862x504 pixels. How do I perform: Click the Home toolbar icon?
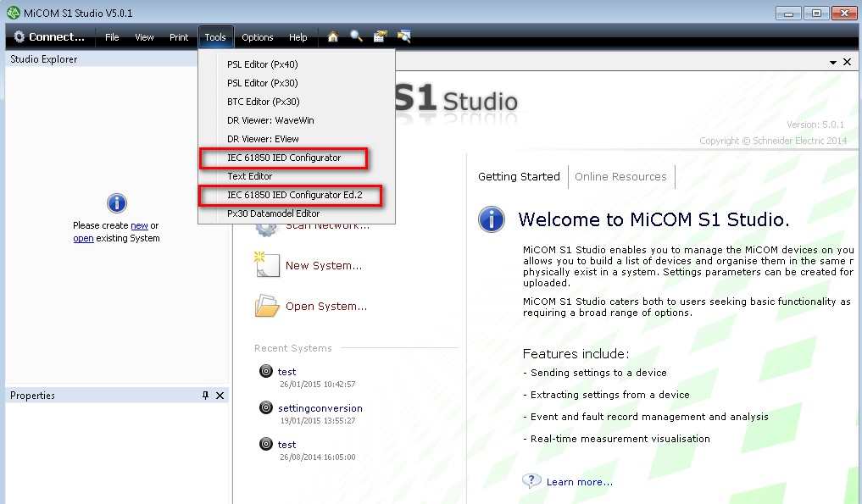coord(332,36)
